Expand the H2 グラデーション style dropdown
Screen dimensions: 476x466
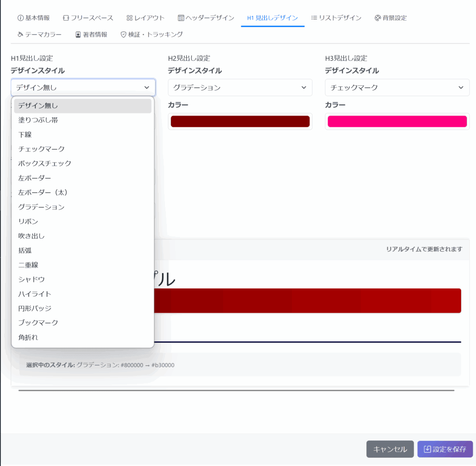click(240, 87)
